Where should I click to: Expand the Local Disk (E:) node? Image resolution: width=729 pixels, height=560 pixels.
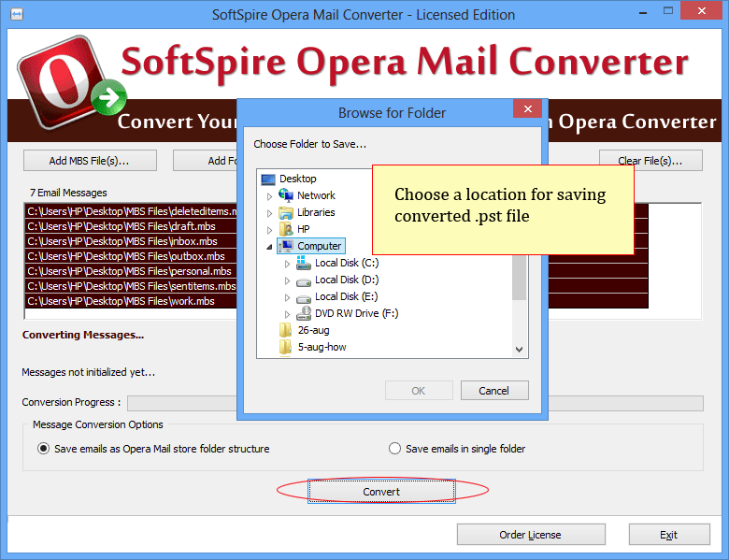click(287, 297)
